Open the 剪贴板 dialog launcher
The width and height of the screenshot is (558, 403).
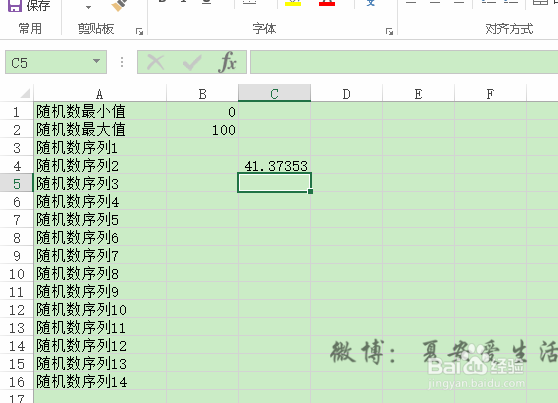tap(140, 32)
